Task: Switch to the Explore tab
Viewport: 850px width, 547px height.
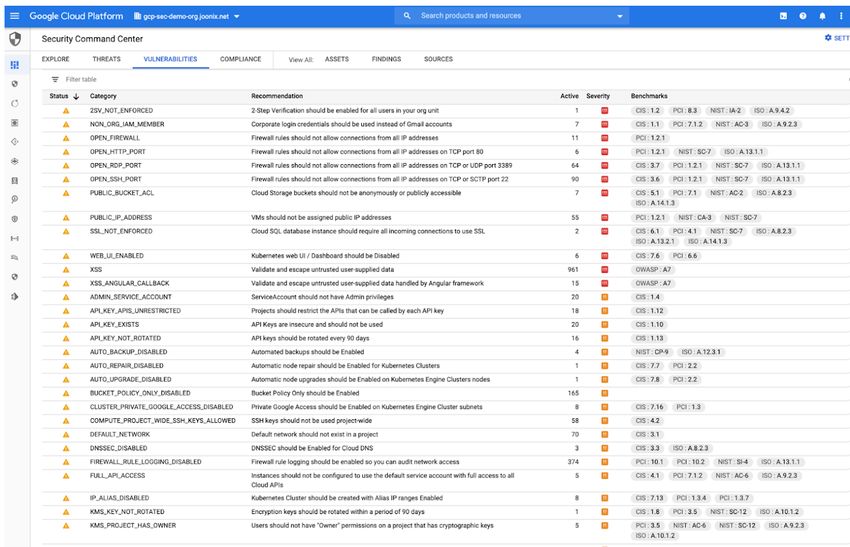Action: [55, 59]
